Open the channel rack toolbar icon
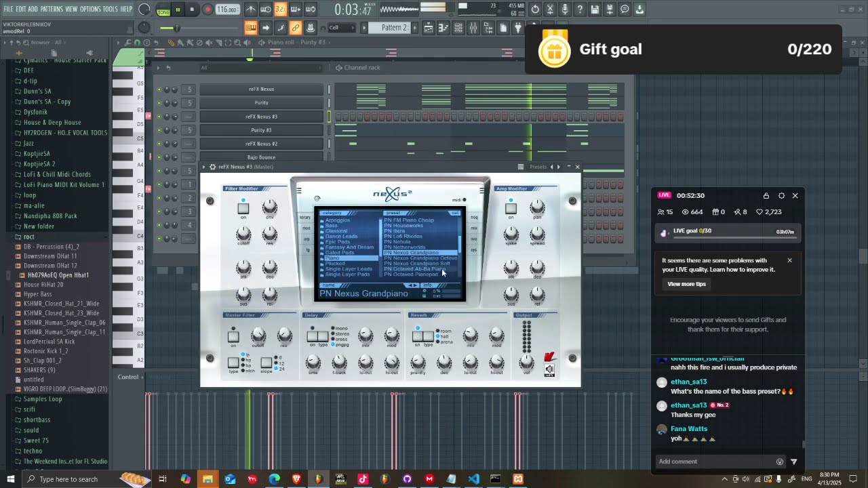Screen dimensions: 868x488 click(458, 28)
